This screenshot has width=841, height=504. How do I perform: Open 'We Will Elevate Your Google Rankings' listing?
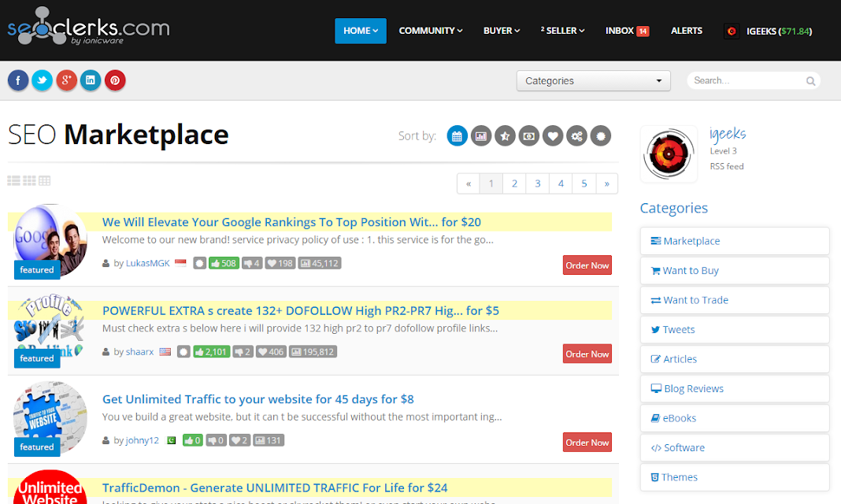(x=291, y=222)
